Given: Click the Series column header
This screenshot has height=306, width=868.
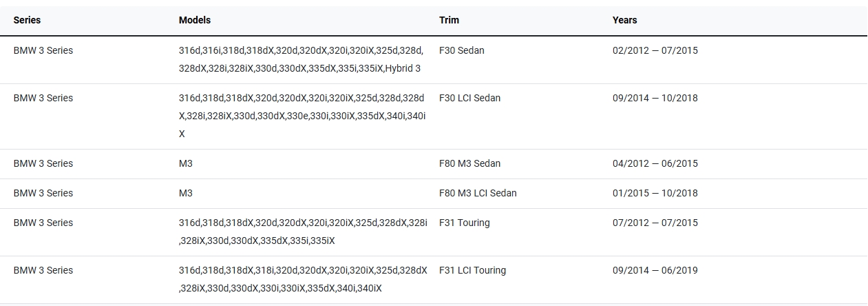Looking at the screenshot, I should click(27, 20).
